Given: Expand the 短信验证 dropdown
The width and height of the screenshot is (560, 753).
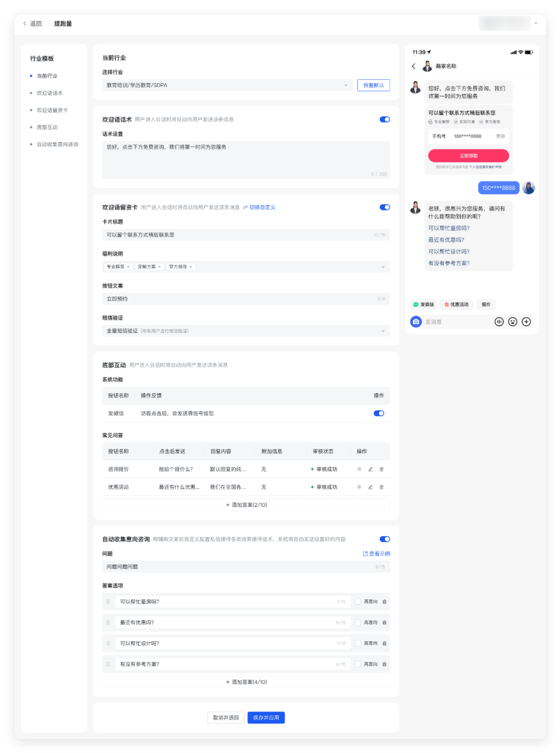Looking at the screenshot, I should click(x=246, y=330).
